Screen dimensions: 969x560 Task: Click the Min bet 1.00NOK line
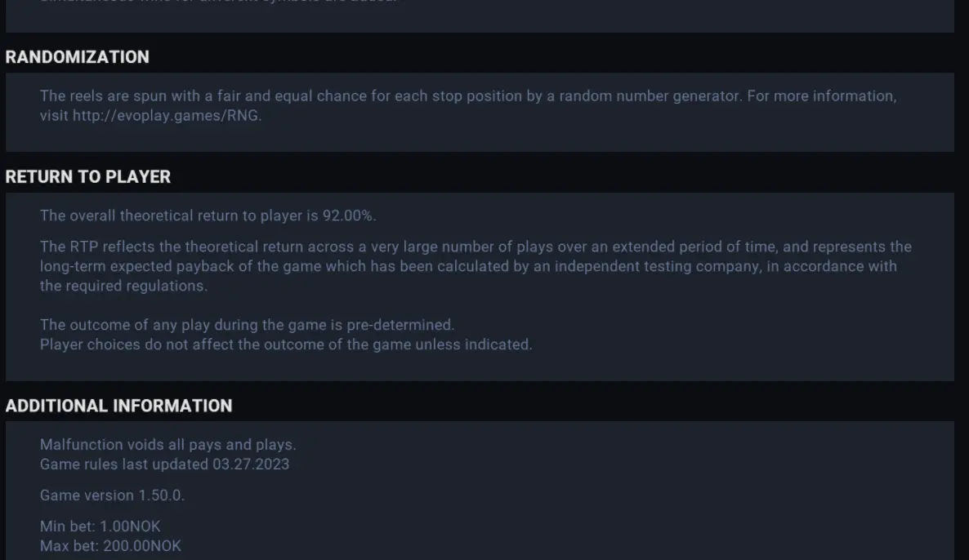100,526
